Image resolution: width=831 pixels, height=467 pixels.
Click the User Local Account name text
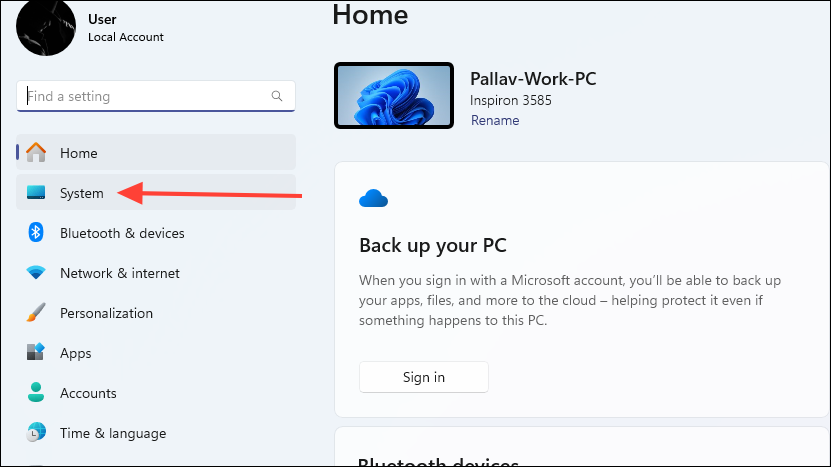126,27
